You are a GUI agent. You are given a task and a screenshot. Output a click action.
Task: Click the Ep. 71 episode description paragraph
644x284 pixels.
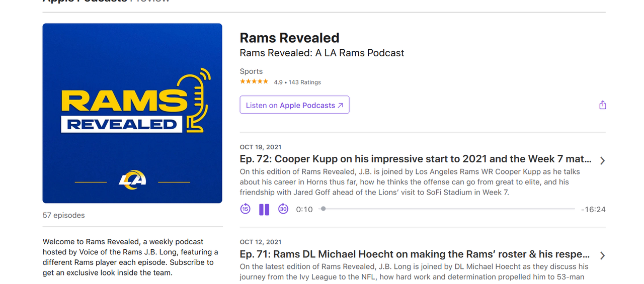414,271
